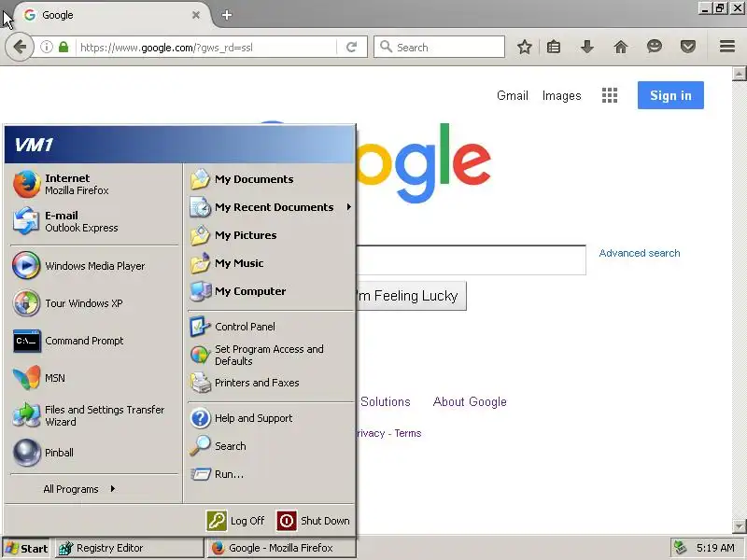
Task: Open Control Panel
Action: coord(270,327)
